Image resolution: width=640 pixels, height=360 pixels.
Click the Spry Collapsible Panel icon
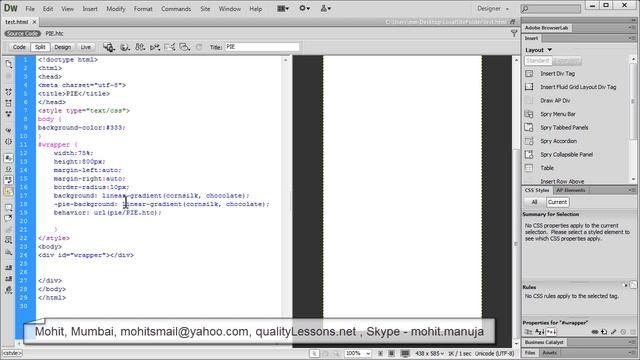pyautogui.click(x=529, y=154)
